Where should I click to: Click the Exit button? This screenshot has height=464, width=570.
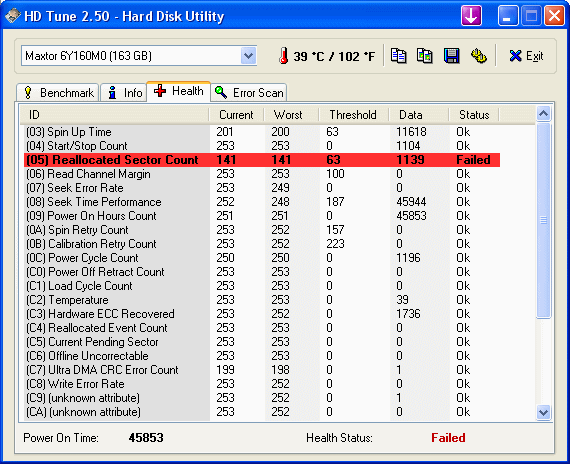pyautogui.click(x=526, y=56)
